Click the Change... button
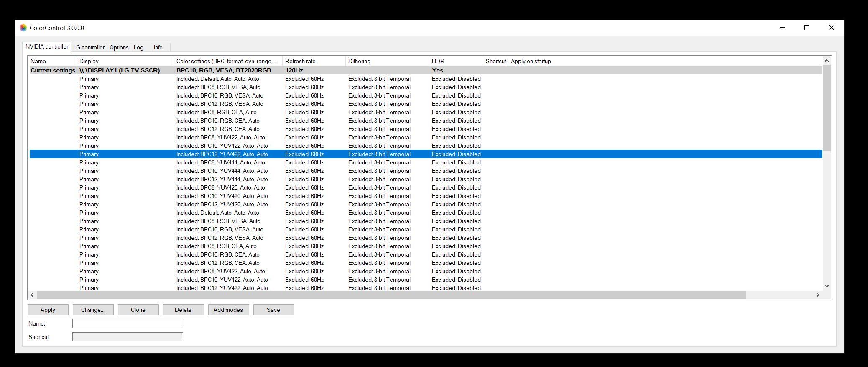This screenshot has width=868, height=367. point(93,310)
